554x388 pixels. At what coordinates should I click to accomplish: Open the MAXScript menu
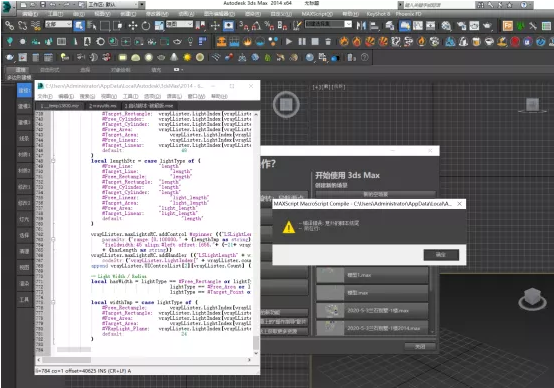317,14
